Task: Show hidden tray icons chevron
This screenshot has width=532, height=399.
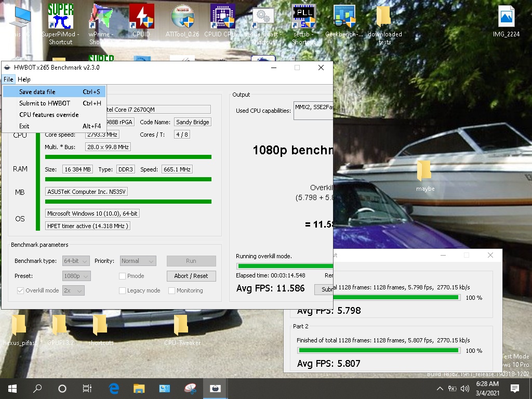Action: pyautogui.click(x=440, y=389)
